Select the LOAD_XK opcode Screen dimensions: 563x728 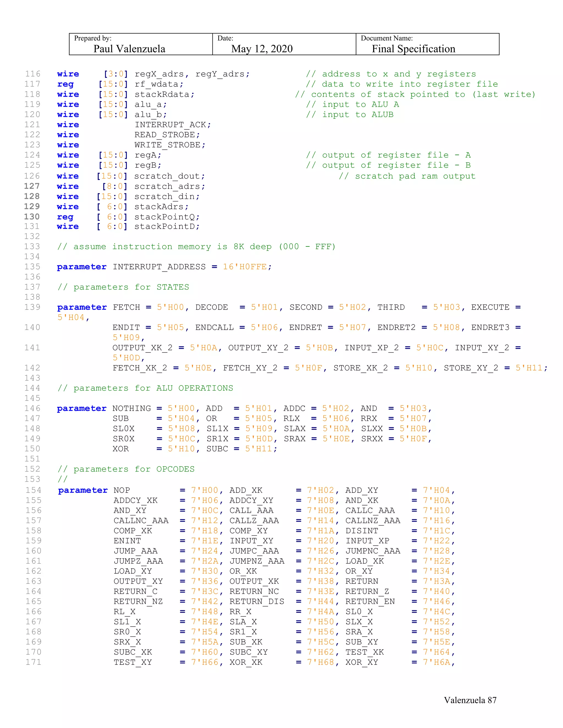click(x=364, y=561)
